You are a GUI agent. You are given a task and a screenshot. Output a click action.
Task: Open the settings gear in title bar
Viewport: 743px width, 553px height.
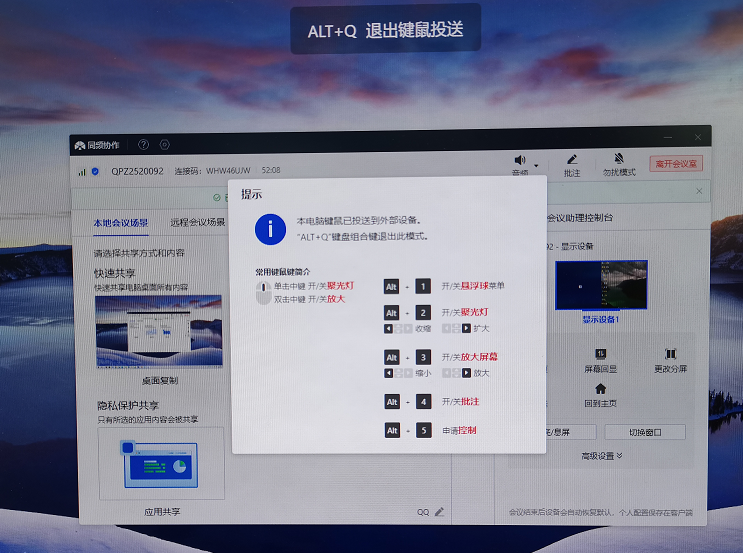point(165,145)
